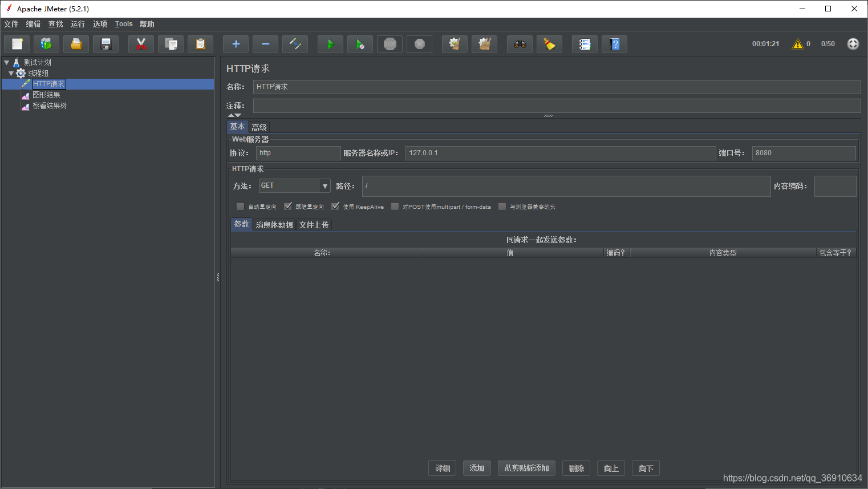This screenshot has height=489, width=868.
Task: Click the Shutdown test icon
Action: coord(419,44)
